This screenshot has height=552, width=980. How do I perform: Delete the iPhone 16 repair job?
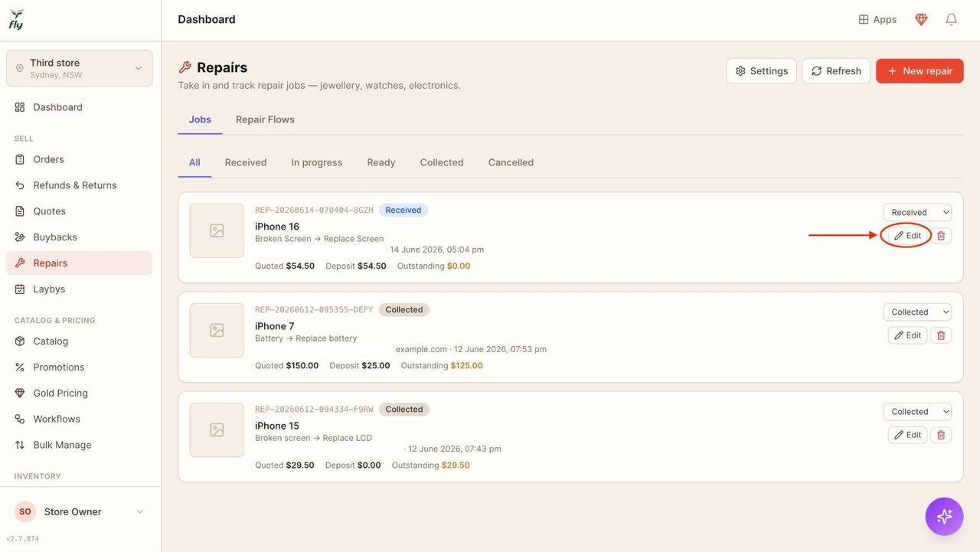pyautogui.click(x=941, y=236)
